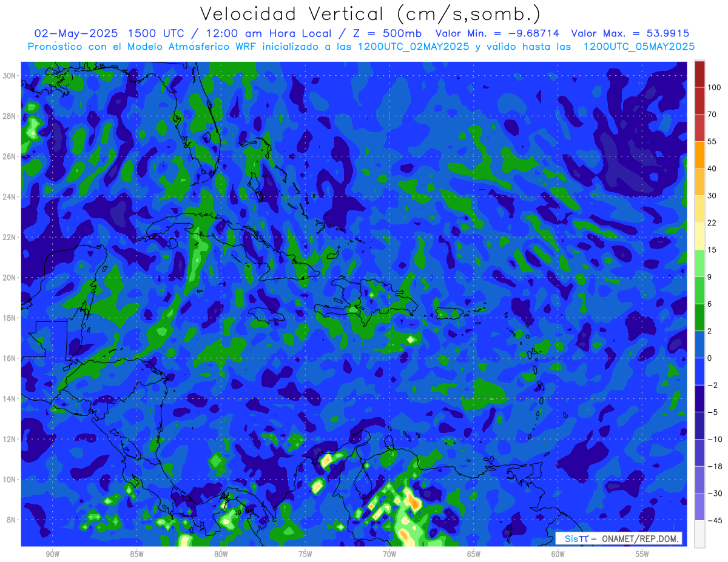728x562 pixels.
Task: Click the 6 value on the color scale
Action: [x=710, y=304]
